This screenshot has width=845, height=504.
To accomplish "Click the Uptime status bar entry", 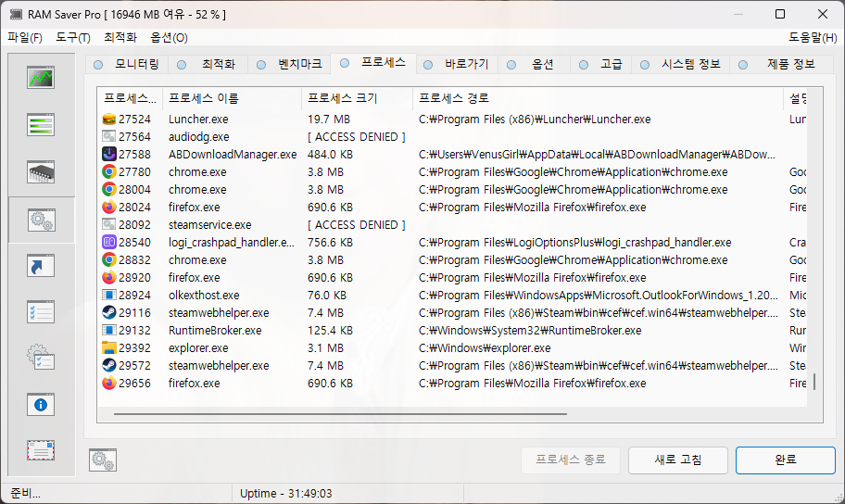I will point(285,494).
